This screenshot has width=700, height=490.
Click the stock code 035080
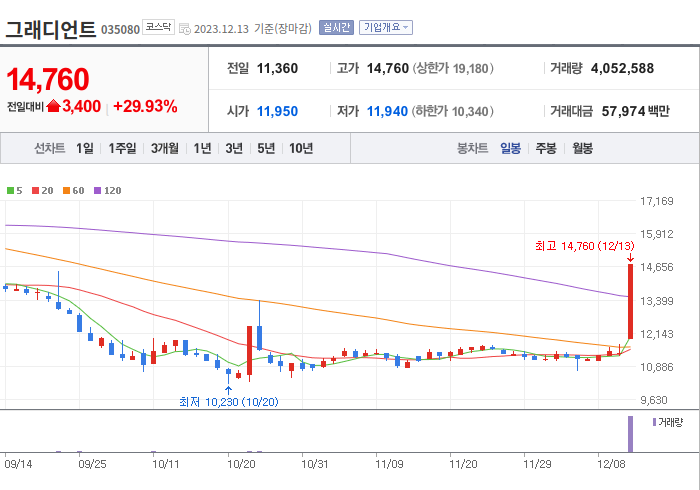tap(121, 29)
